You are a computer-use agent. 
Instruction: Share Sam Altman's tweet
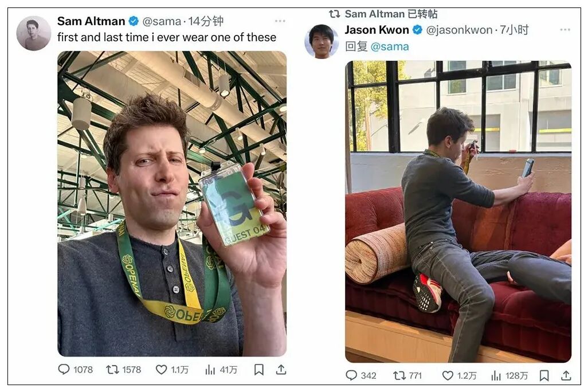pos(281,370)
